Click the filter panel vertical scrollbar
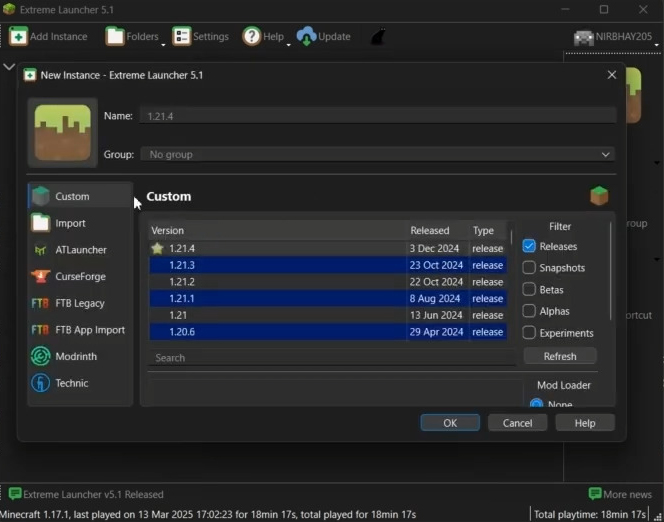Screen dimensions: 664x522 611,271
